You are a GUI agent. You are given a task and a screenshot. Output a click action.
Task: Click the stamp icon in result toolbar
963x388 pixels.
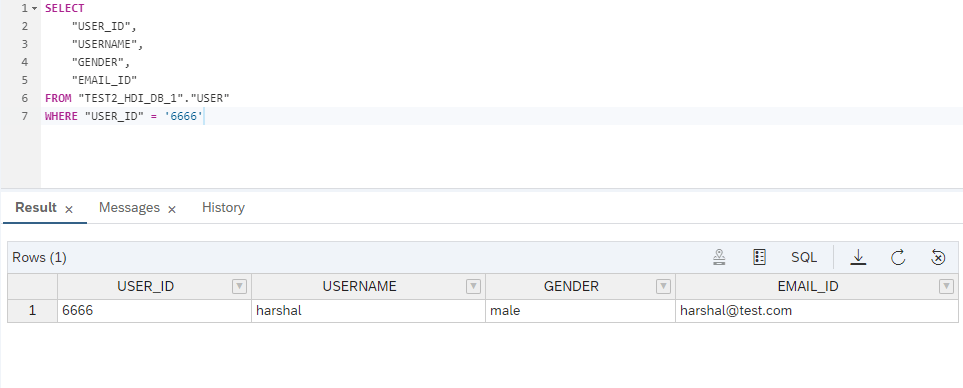pos(719,257)
